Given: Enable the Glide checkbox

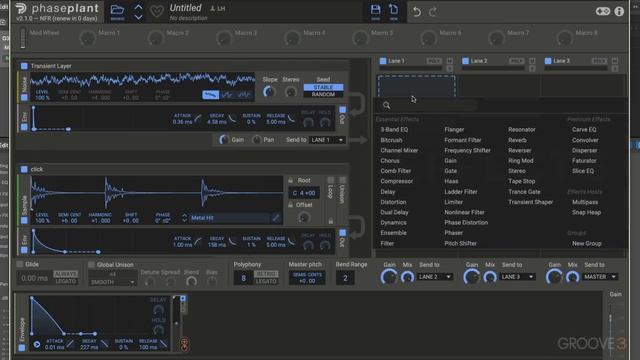Looking at the screenshot, I should point(20,264).
